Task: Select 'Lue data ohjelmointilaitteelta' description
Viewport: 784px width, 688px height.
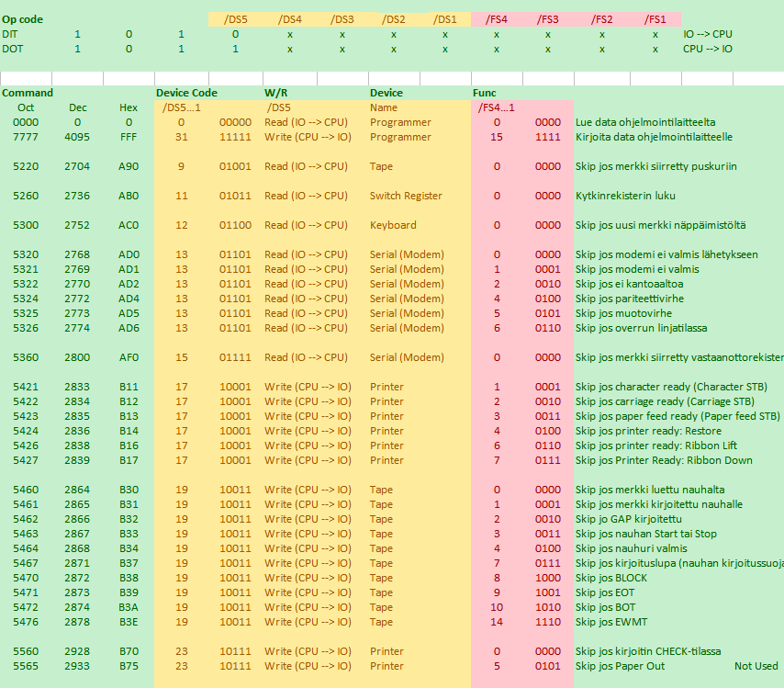Action: 645,122
